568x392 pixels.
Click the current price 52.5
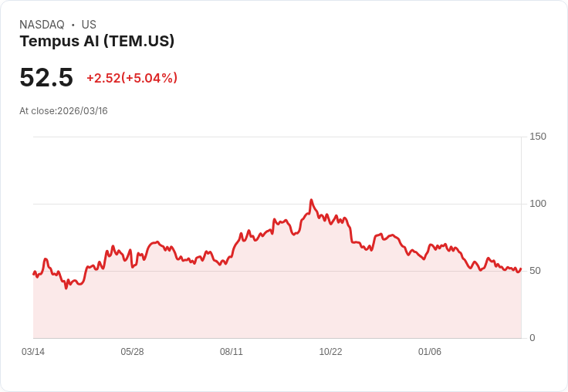coord(46,77)
